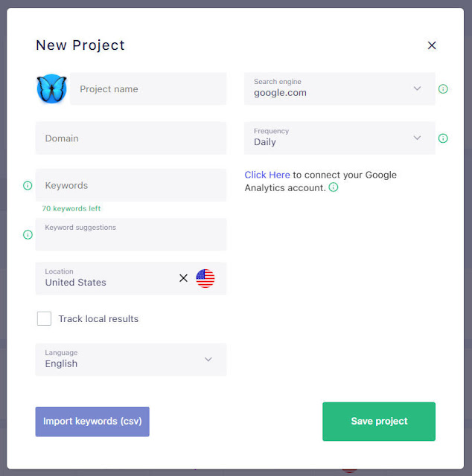Click the Save project button
Screen dimensions: 472x476
(x=379, y=422)
